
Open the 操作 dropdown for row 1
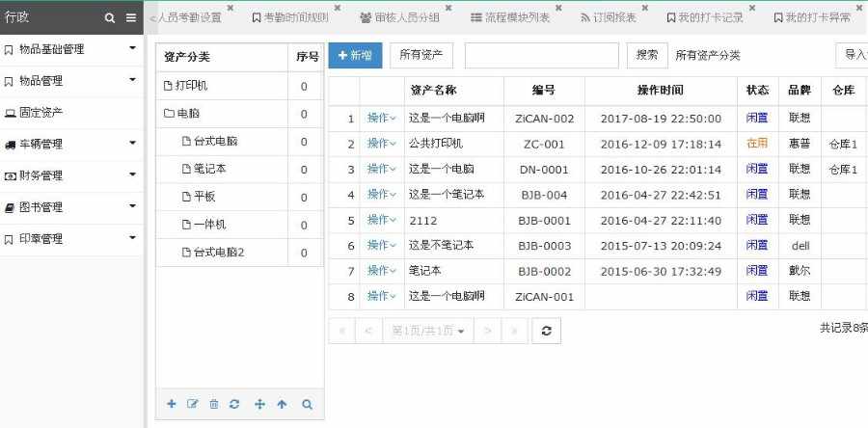point(382,118)
